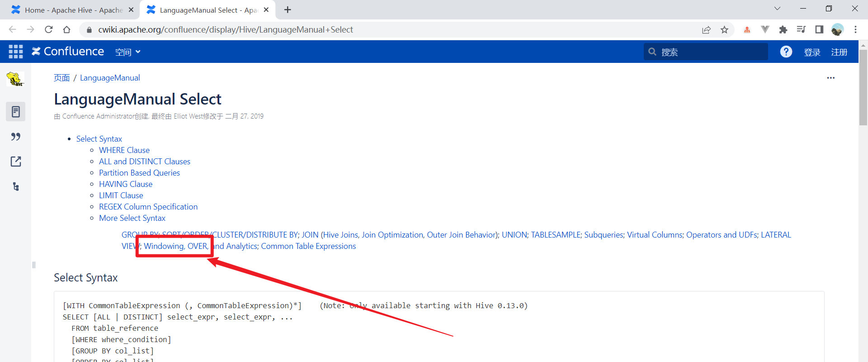The width and height of the screenshot is (868, 362).
Task: Reload the current page
Action: (x=49, y=29)
